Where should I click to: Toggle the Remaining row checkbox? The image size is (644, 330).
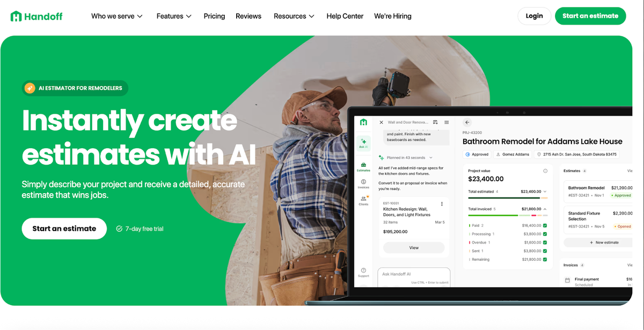click(545, 259)
